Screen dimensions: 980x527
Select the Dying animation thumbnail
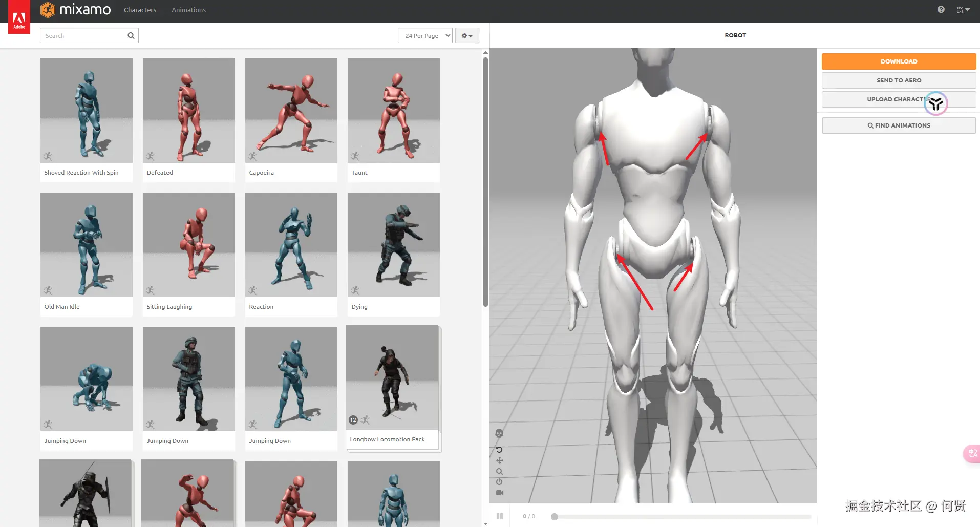point(394,245)
